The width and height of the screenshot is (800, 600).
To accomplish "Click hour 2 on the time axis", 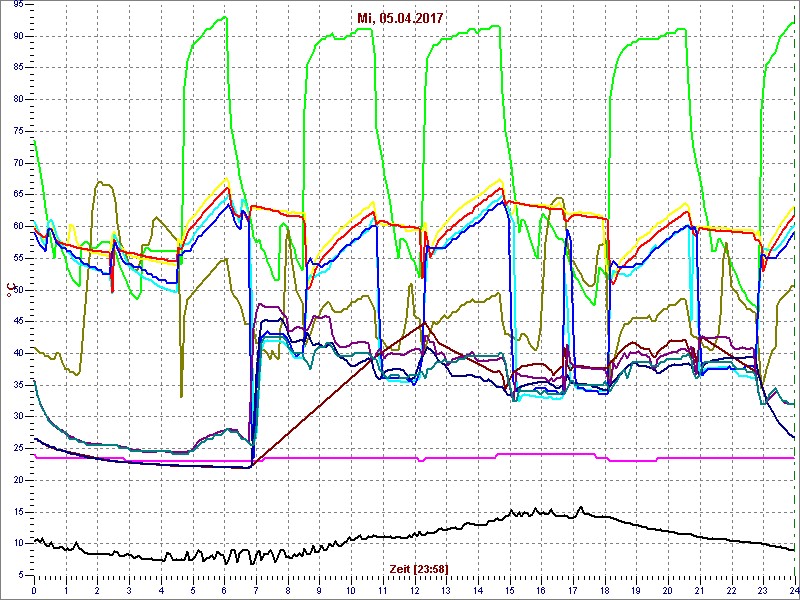I will coord(97,588).
